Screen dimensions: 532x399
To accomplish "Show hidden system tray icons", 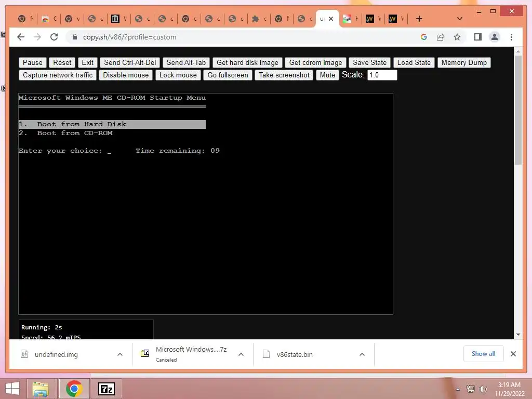I will 458,389.
